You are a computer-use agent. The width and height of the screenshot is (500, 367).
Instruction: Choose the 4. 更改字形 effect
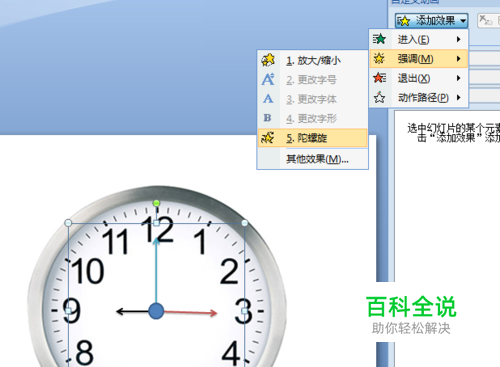pos(313,118)
